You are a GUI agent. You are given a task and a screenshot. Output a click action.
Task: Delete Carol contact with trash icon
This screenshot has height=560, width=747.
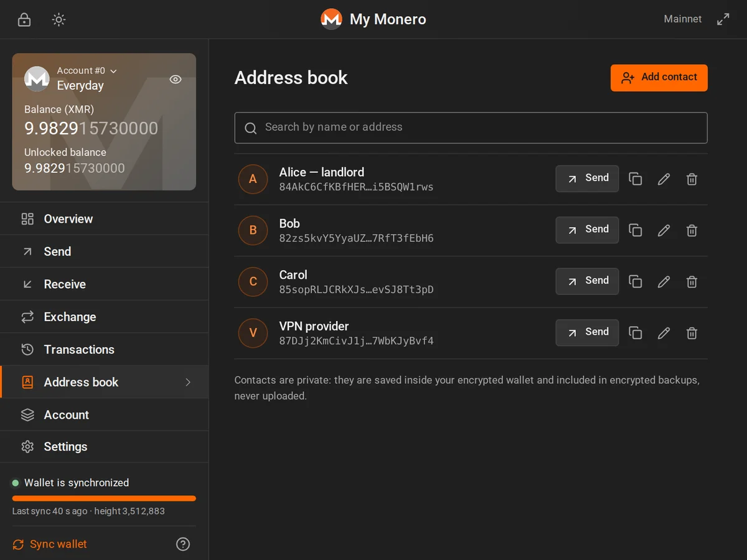click(692, 282)
